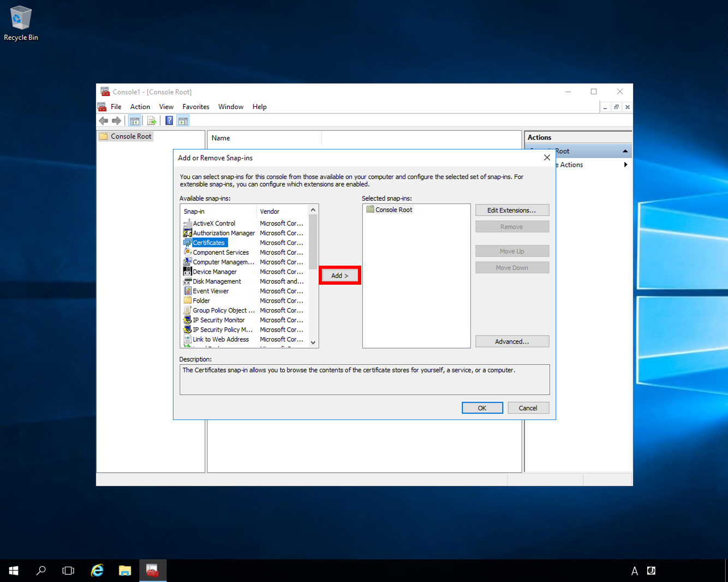Click the MMC console taskbar button
Screen dimensions: 728x582
pos(153,571)
